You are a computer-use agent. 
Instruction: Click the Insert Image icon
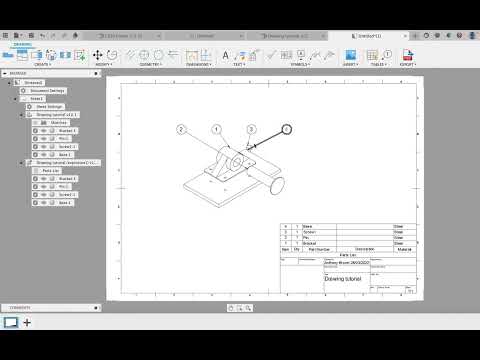[350, 55]
